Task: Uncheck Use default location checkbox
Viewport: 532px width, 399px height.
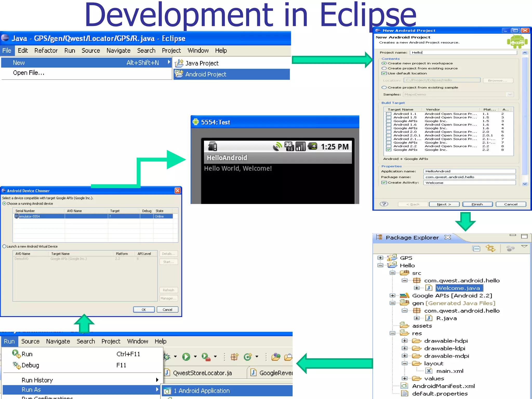Action: tap(384, 73)
